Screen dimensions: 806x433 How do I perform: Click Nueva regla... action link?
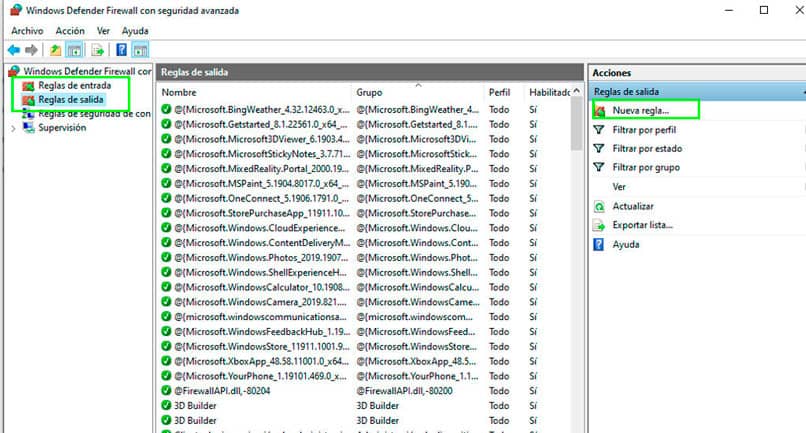click(x=640, y=111)
